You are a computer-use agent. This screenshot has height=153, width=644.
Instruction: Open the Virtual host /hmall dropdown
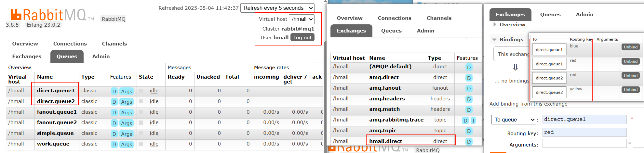click(302, 19)
